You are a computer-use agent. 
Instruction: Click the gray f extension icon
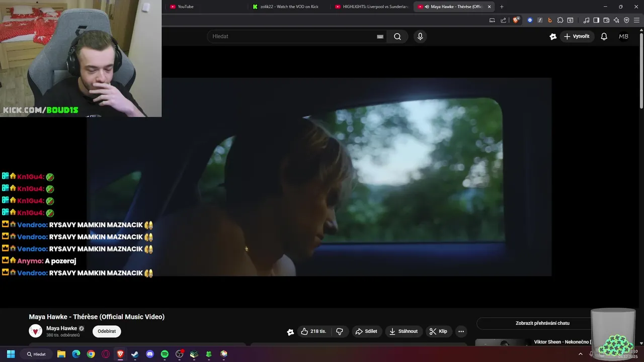(x=540, y=20)
